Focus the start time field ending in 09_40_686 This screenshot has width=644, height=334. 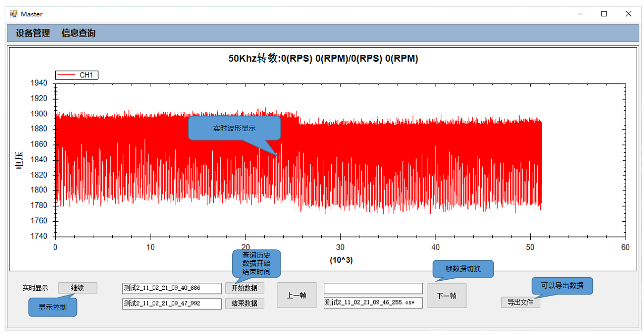tap(172, 288)
